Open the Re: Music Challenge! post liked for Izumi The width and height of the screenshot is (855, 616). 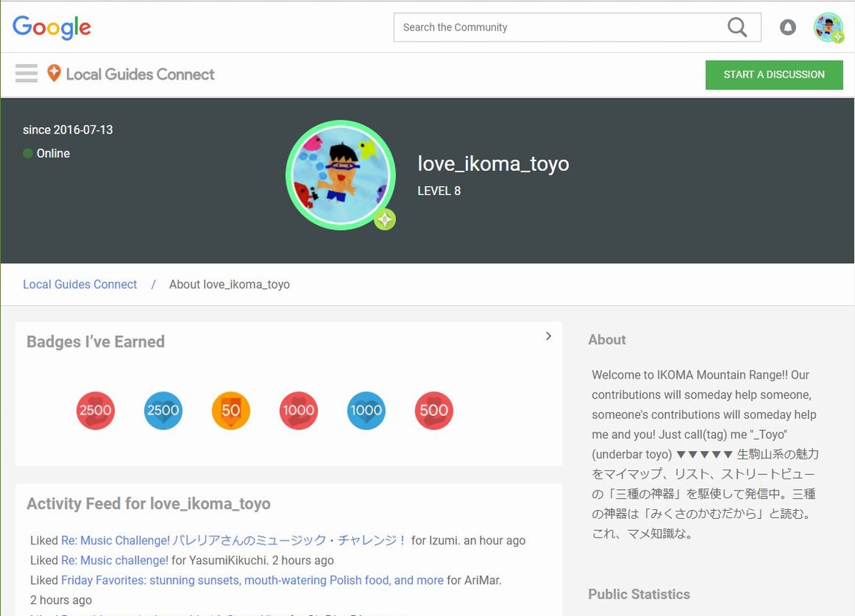(234, 541)
